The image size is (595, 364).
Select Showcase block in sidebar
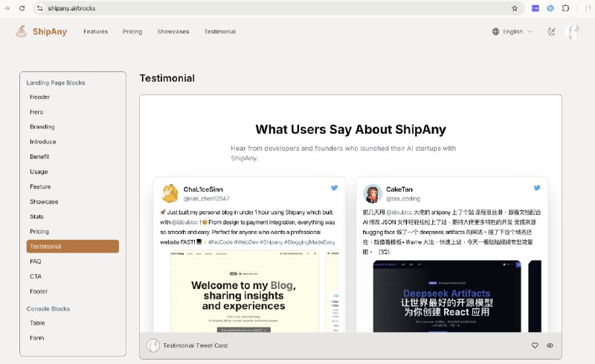click(x=72, y=201)
